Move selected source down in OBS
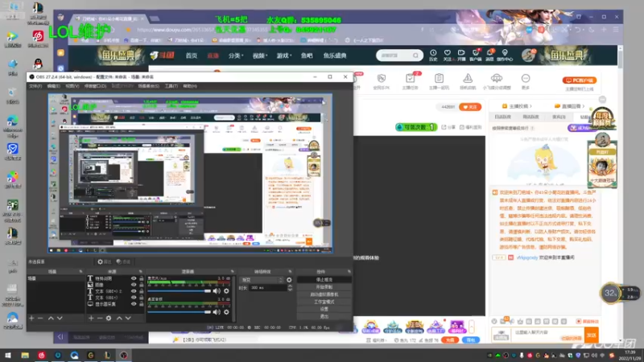Screen dimensions: 644x362 [x=128, y=318]
